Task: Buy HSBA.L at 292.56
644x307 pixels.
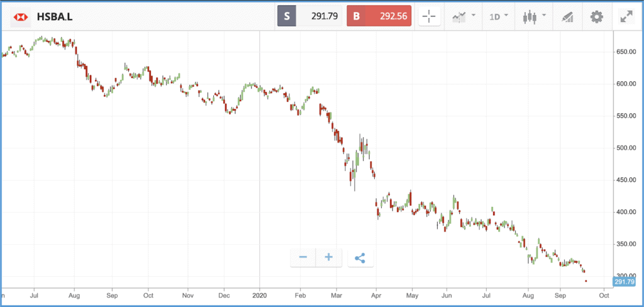Action: pyautogui.click(x=379, y=16)
